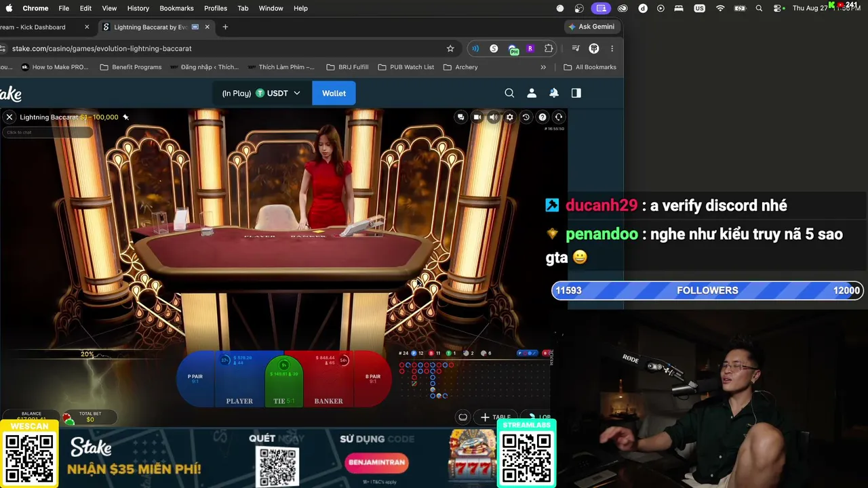Image resolution: width=868 pixels, height=488 pixels.
Task: Open the PUB Watch List folder
Action: 406,67
